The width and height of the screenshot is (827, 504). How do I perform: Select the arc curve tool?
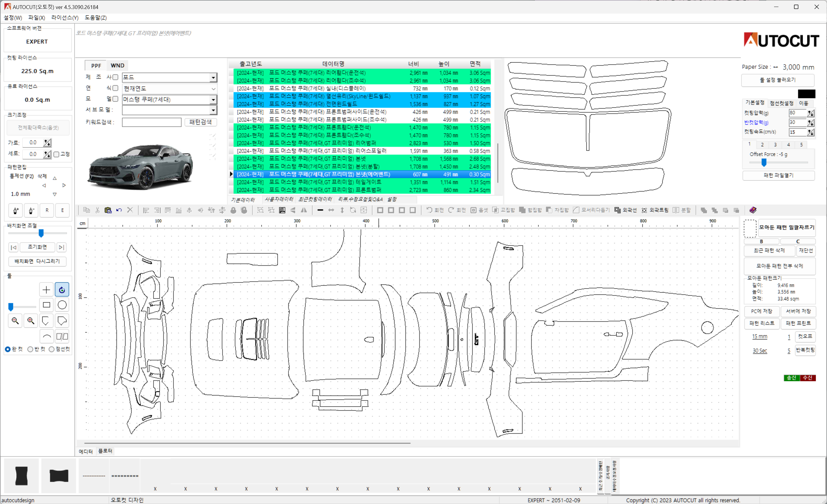tap(46, 336)
